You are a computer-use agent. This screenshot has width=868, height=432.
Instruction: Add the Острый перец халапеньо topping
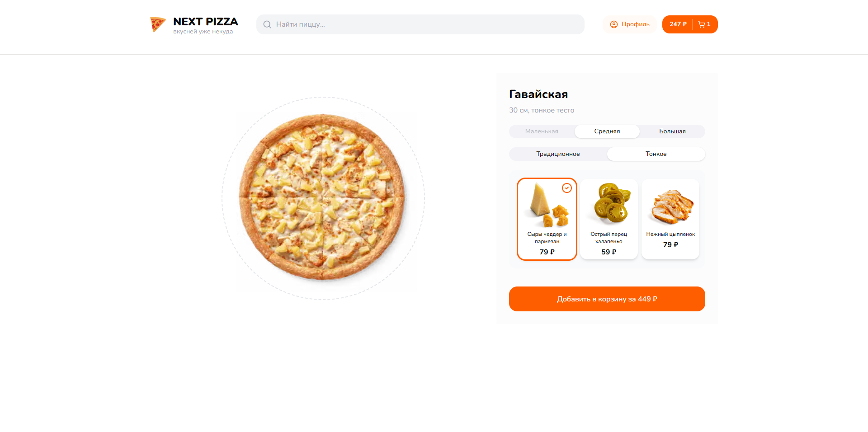click(609, 219)
